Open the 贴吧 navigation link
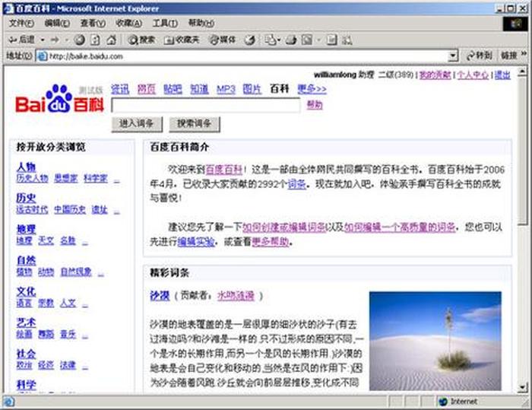This screenshot has height=410, width=532. click(173, 89)
